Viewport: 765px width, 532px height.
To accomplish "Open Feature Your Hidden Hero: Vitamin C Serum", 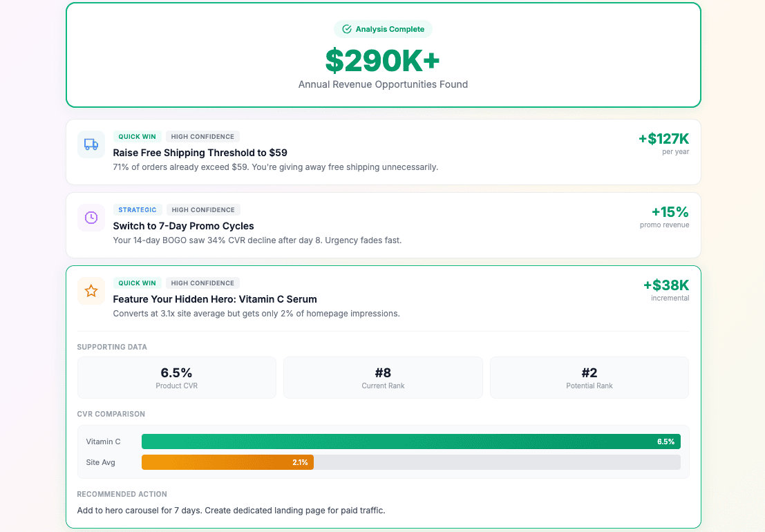I will pos(214,299).
